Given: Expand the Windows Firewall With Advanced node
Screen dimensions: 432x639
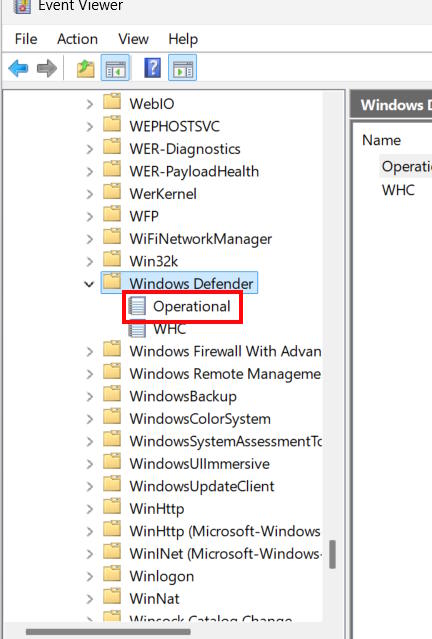Looking at the screenshot, I should 90,352.
